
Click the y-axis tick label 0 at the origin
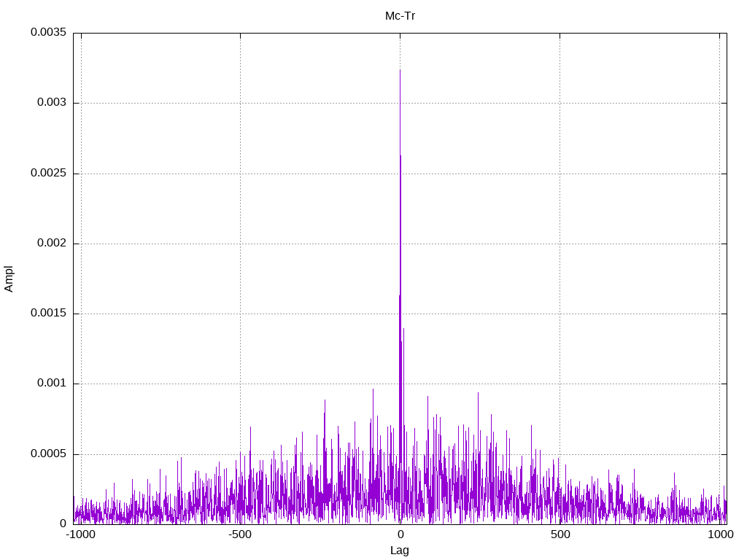click(63, 524)
